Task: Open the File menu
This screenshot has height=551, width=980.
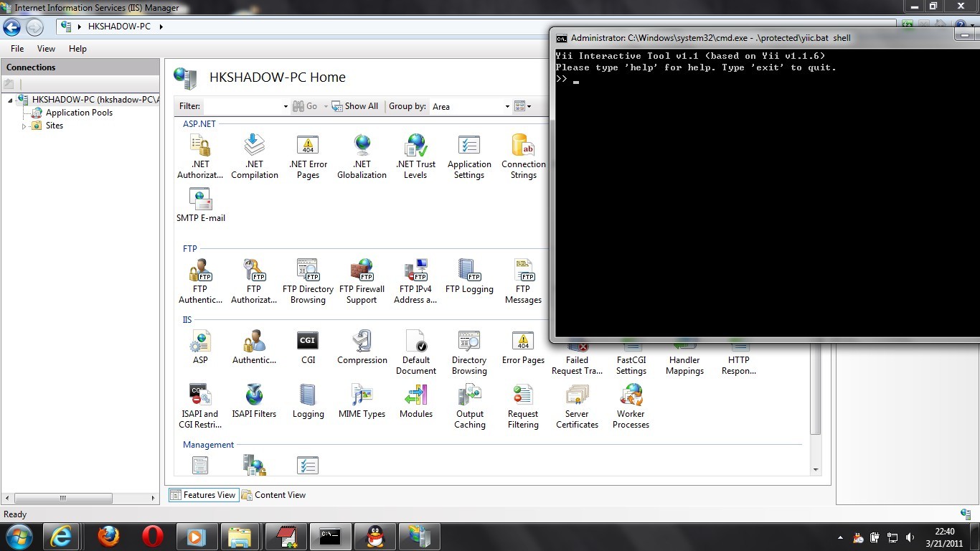Action: click(x=17, y=49)
